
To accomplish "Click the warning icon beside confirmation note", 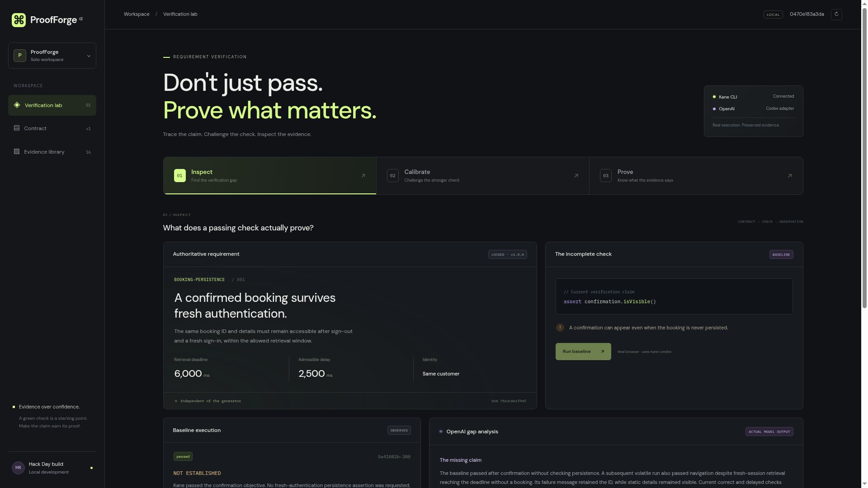I will [x=560, y=328].
